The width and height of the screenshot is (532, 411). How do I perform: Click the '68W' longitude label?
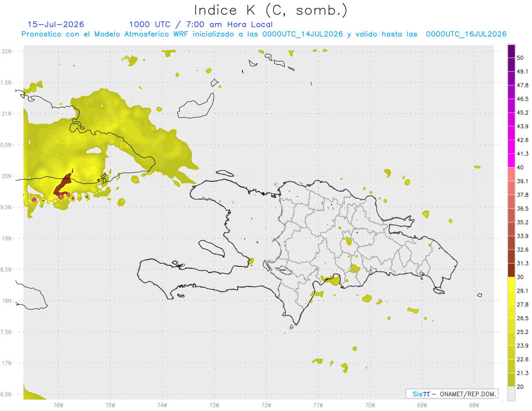473,404
